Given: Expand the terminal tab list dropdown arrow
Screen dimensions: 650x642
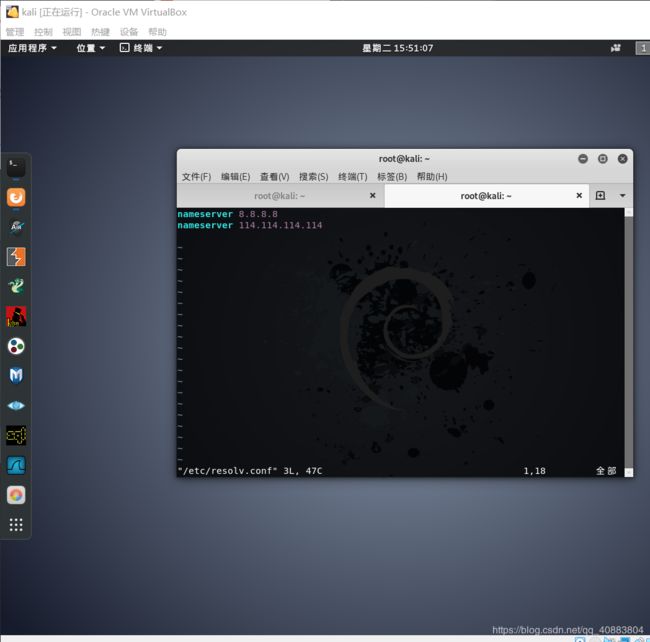Looking at the screenshot, I should click(x=622, y=196).
